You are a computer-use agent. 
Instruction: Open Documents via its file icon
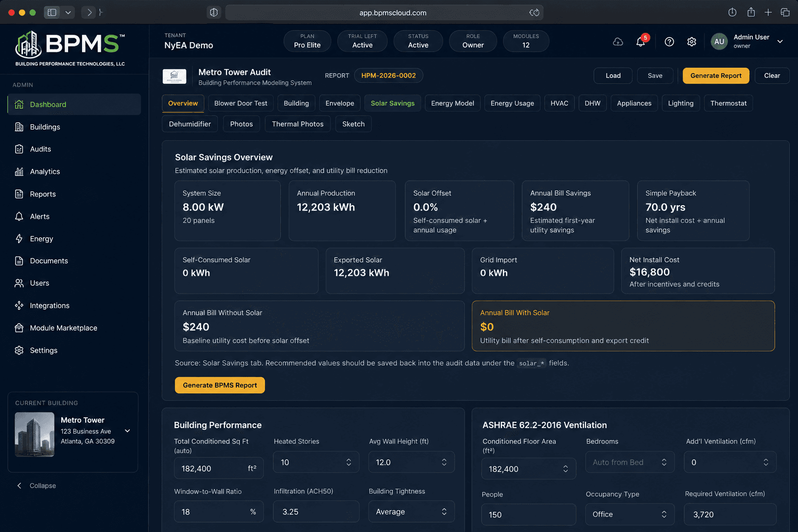click(19, 261)
